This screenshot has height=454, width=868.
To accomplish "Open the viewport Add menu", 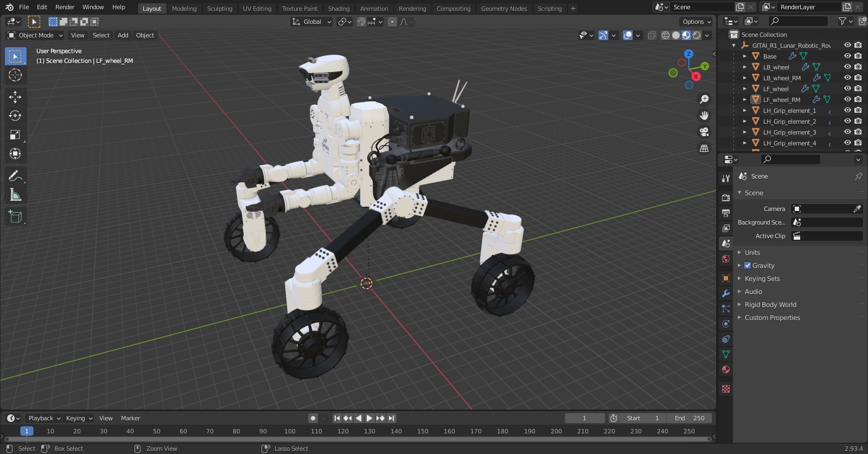I will pos(123,35).
